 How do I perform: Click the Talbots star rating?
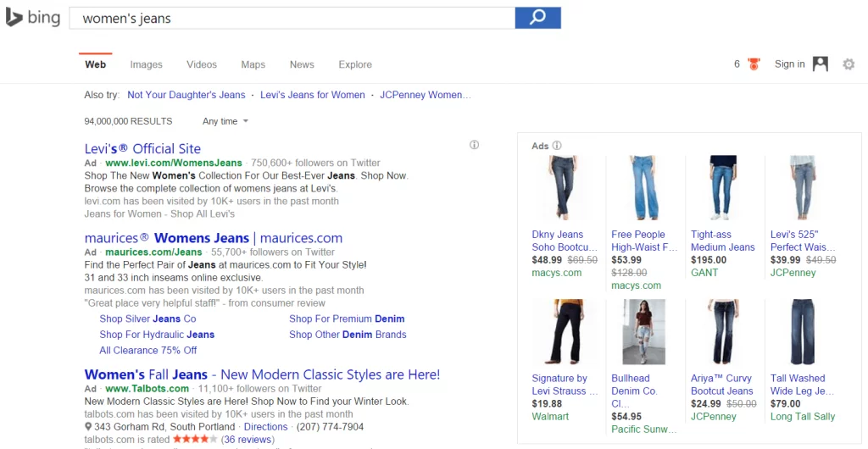[195, 440]
